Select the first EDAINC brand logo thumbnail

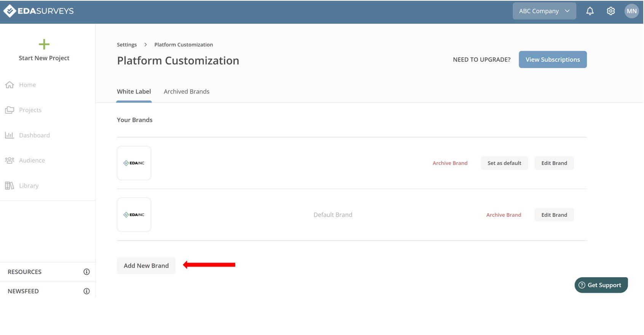pos(134,163)
